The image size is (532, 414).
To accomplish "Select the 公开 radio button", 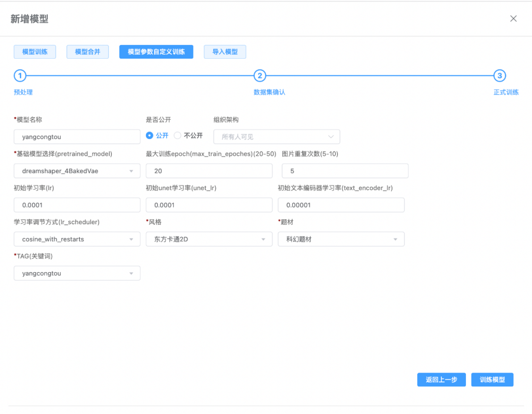I will (x=149, y=136).
